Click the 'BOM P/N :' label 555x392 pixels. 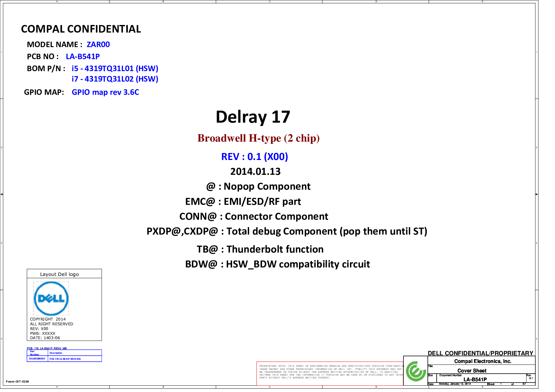click(x=46, y=69)
